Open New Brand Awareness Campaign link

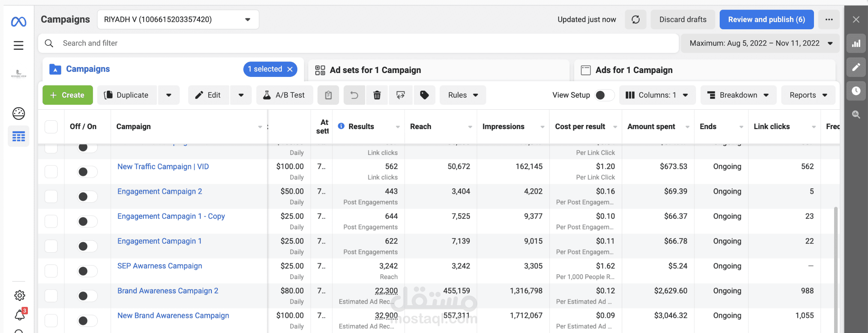[x=173, y=315]
